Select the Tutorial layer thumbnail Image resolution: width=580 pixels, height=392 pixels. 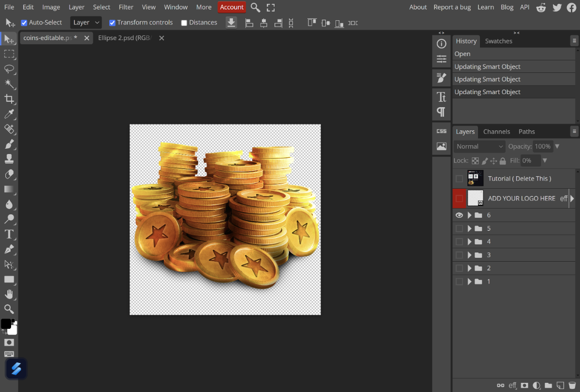tap(476, 178)
